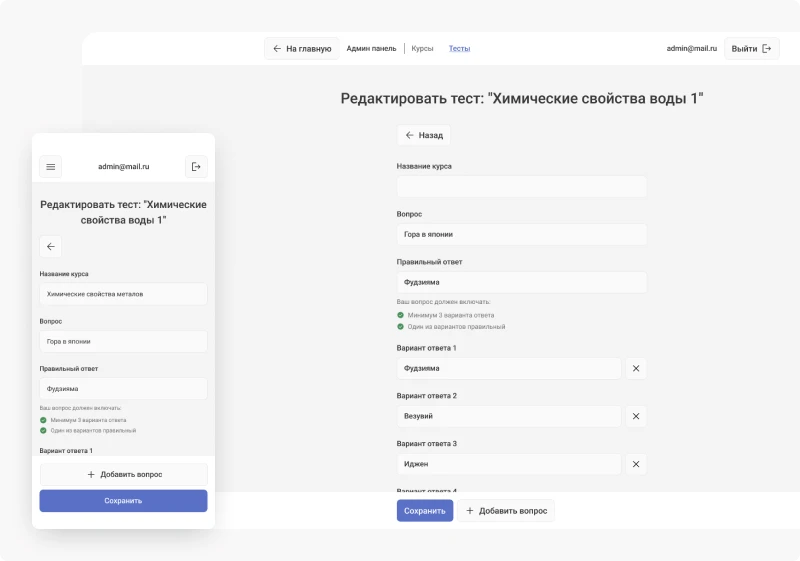The image size is (800, 561).
Task: Go to 'На главную' in desktop header
Action: pos(302,48)
